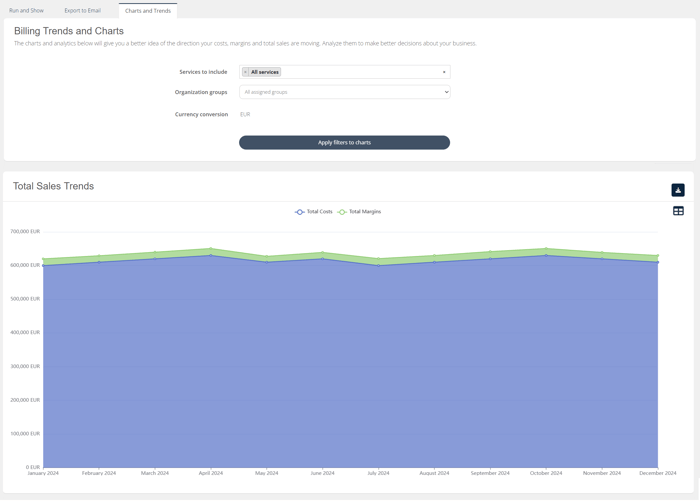Screen dimensions: 700x501
Task: Select the October 2024 data point
Action: coord(546,250)
